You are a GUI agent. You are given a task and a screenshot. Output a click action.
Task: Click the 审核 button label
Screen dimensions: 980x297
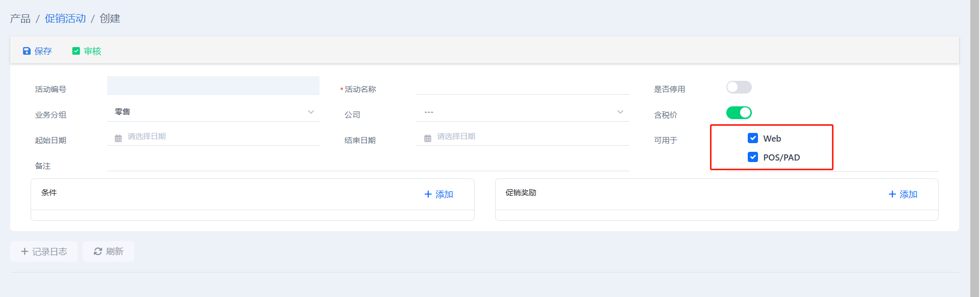(x=92, y=51)
